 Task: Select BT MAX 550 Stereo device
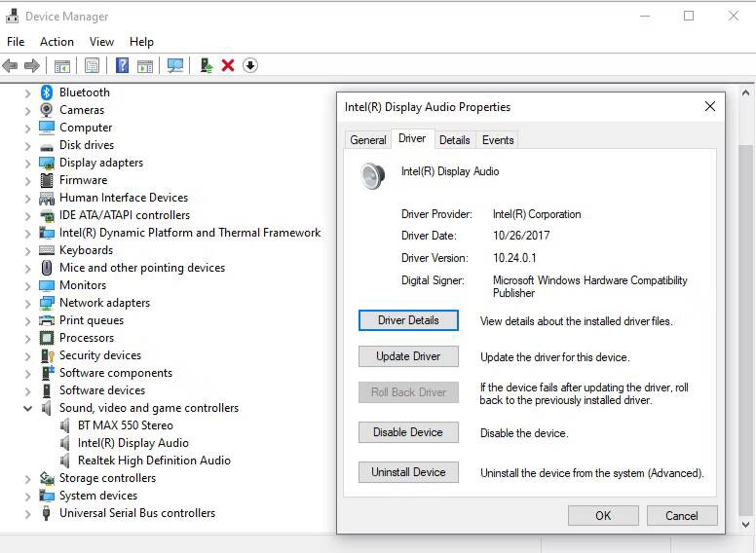coord(126,425)
